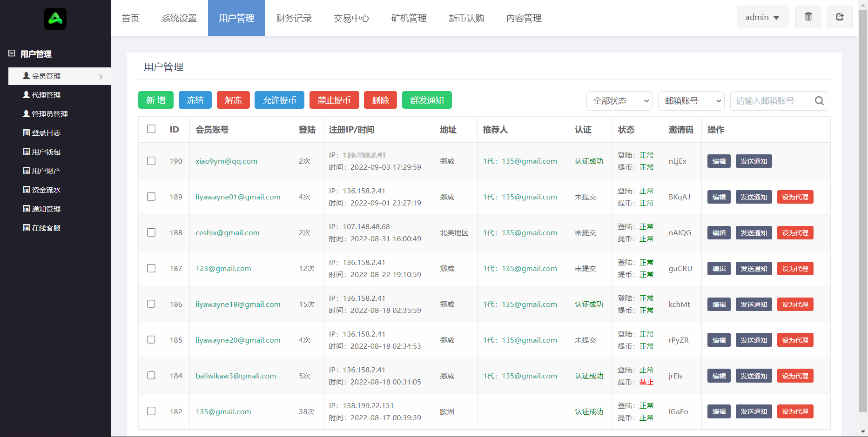Click the logout arrow icon top right
The height and width of the screenshot is (437, 868).
[840, 17]
